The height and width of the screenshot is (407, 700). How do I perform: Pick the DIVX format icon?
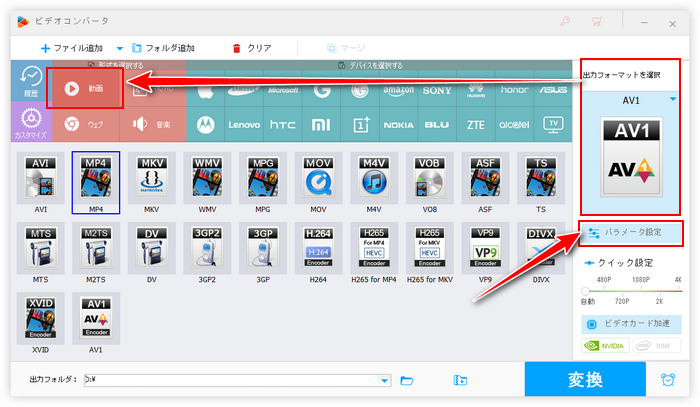click(x=541, y=248)
